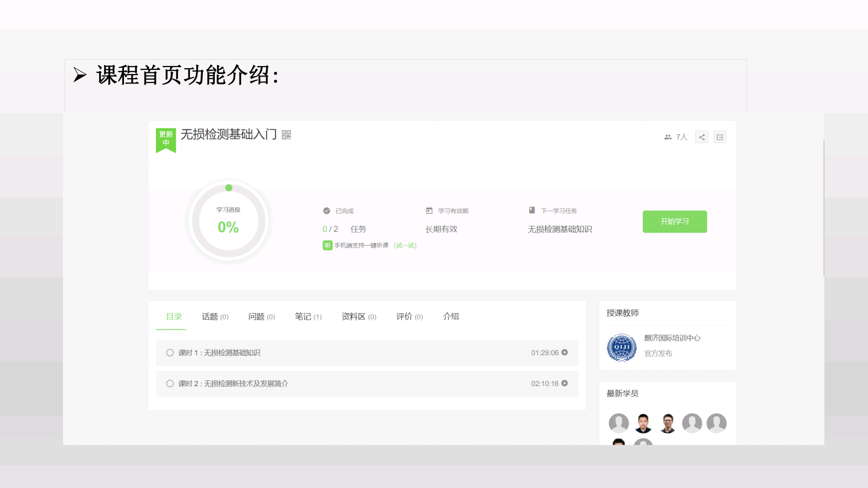Viewport: 868px width, 488px height.
Task: Play lesson 2 using its play icon
Action: [x=564, y=384]
